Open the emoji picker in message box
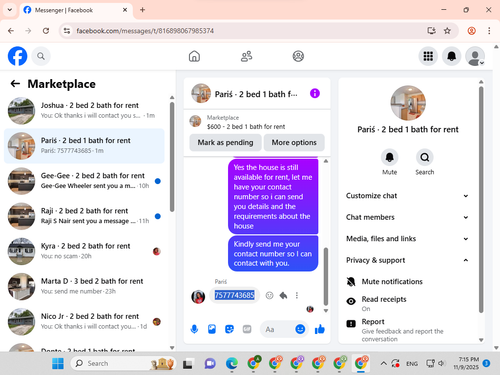Screen dimensions: 500x375 coord(300,329)
